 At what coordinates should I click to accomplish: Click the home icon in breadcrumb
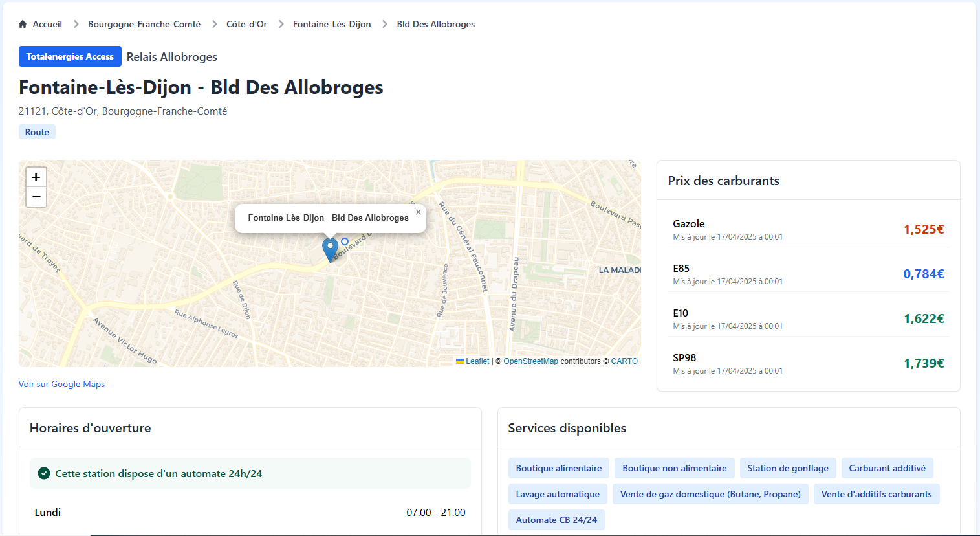[x=23, y=24]
